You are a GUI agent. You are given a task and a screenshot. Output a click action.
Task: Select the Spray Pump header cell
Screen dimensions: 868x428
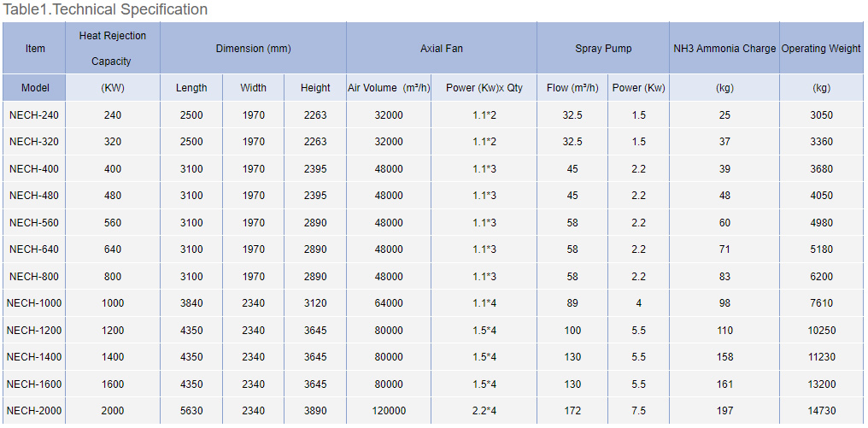coord(603,49)
